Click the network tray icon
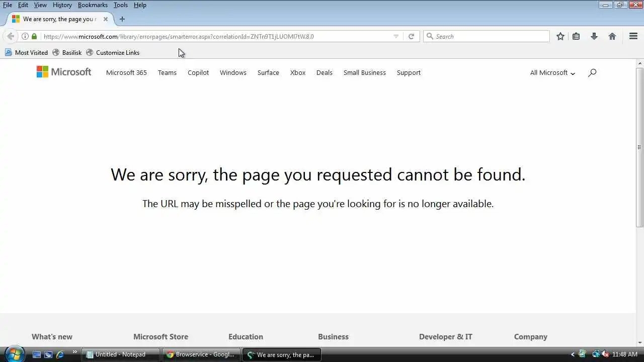 [x=596, y=354]
